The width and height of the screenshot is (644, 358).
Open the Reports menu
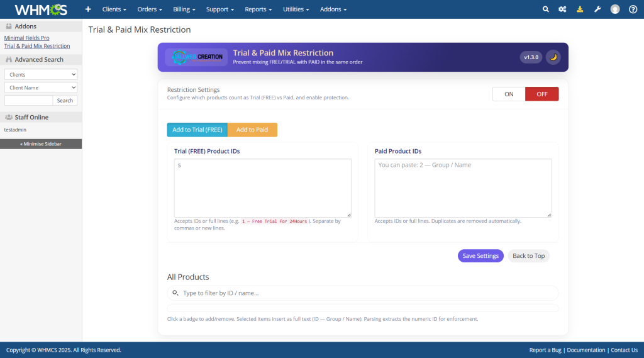[x=258, y=9]
